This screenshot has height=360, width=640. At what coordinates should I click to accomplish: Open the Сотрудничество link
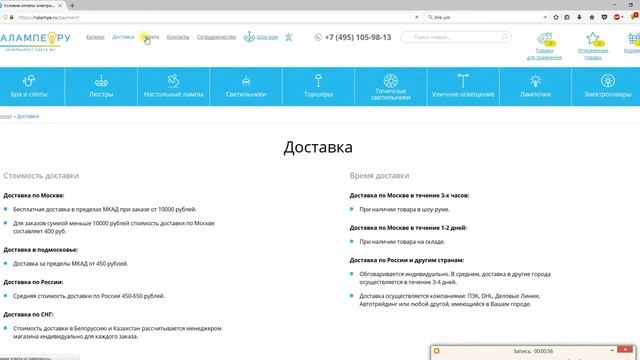point(216,37)
